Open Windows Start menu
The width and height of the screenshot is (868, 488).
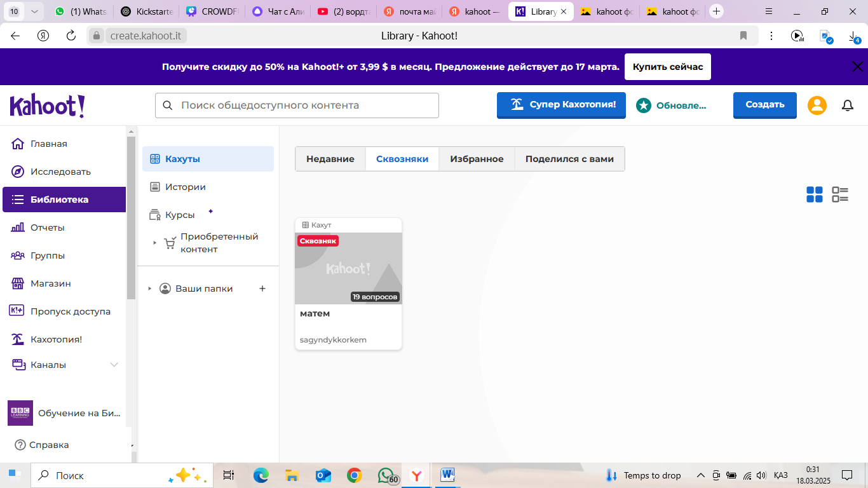click(x=15, y=475)
